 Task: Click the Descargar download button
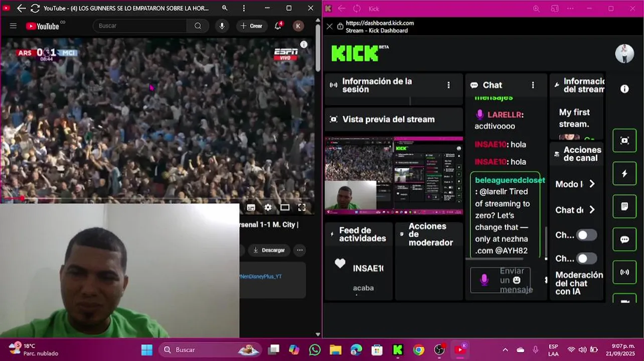269,250
